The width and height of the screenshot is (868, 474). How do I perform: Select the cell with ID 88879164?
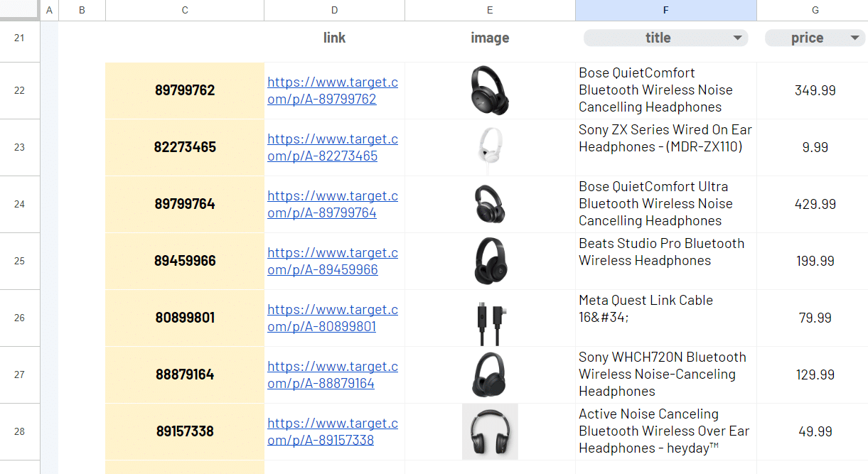point(185,375)
